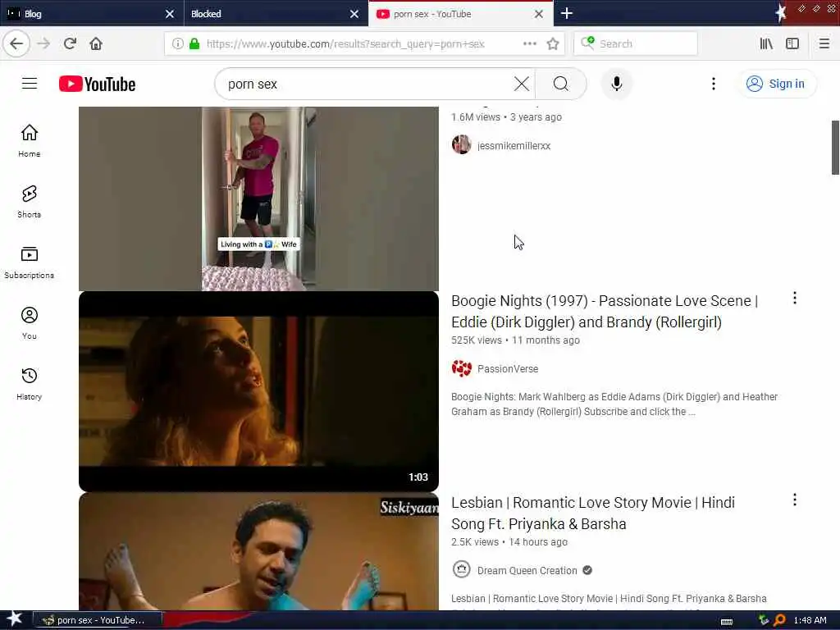
Task: Click the Sign in button
Action: (x=777, y=84)
